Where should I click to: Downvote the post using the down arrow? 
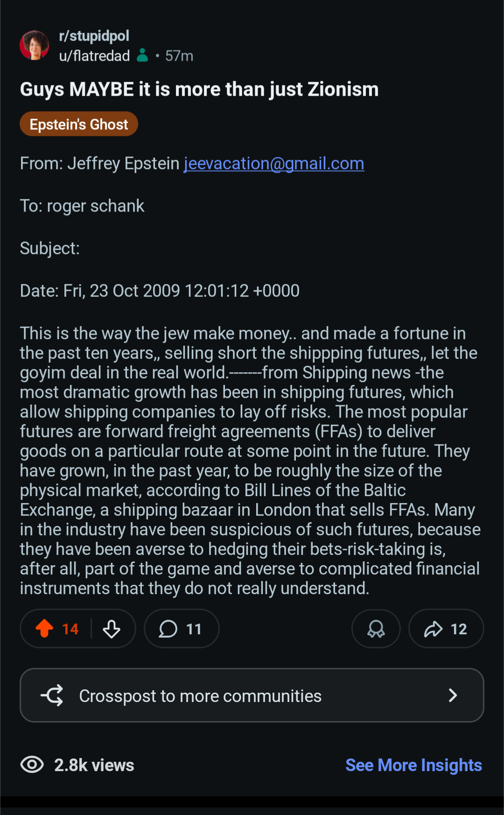click(x=112, y=629)
